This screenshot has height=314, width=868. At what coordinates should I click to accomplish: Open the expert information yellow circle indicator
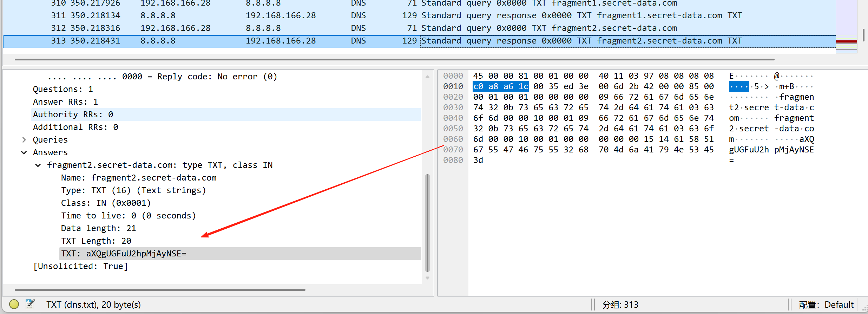[14, 304]
